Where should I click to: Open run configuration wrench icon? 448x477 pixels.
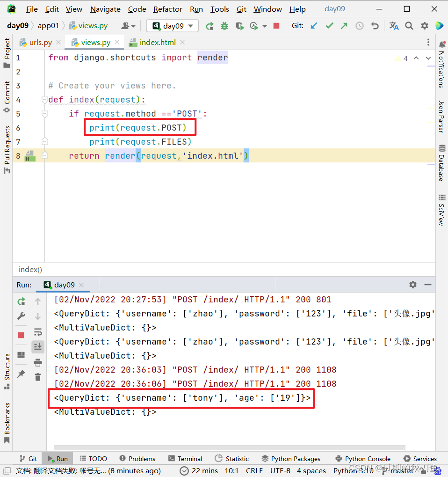(x=21, y=316)
